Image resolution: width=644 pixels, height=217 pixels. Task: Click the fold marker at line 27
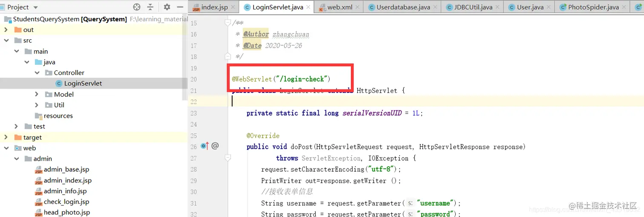point(228,158)
